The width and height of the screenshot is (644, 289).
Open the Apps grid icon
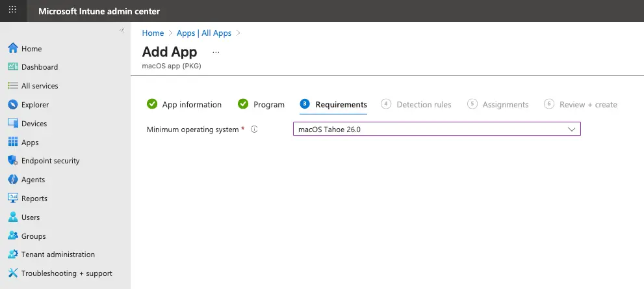coord(13,143)
